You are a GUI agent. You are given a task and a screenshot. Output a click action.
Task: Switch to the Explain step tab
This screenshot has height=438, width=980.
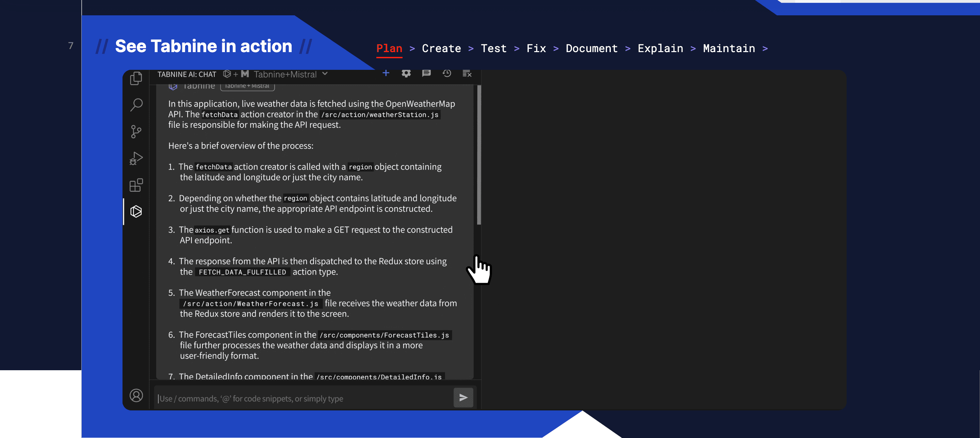[660, 48]
